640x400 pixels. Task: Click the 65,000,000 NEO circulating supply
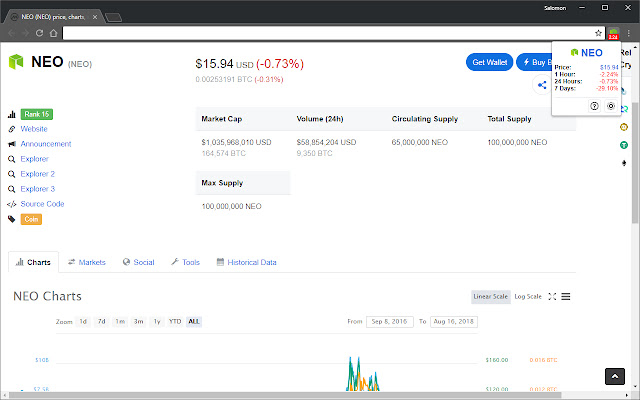click(x=420, y=142)
